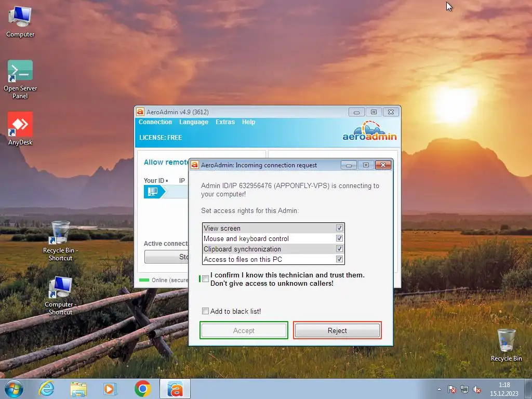
Task: Uncheck Clipboard synchronization
Action: click(x=339, y=249)
